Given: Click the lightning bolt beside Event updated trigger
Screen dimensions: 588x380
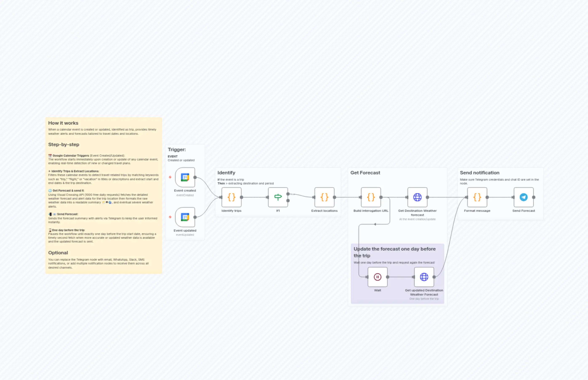Looking at the screenshot, I should pyautogui.click(x=170, y=217).
